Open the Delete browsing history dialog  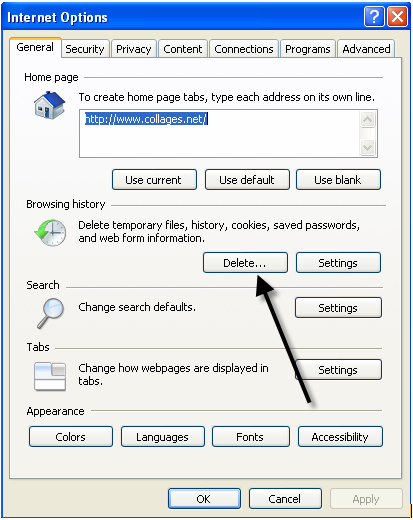pyautogui.click(x=245, y=263)
